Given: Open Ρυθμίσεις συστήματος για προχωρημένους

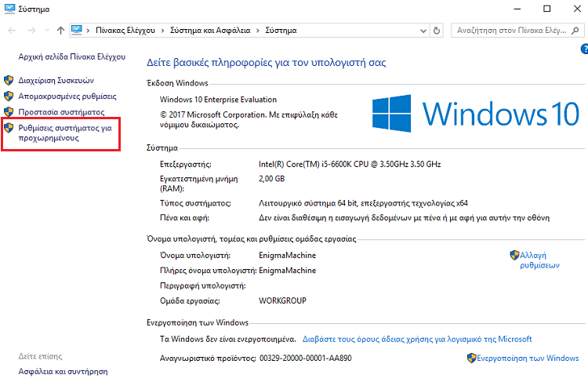Looking at the screenshot, I should (65, 133).
